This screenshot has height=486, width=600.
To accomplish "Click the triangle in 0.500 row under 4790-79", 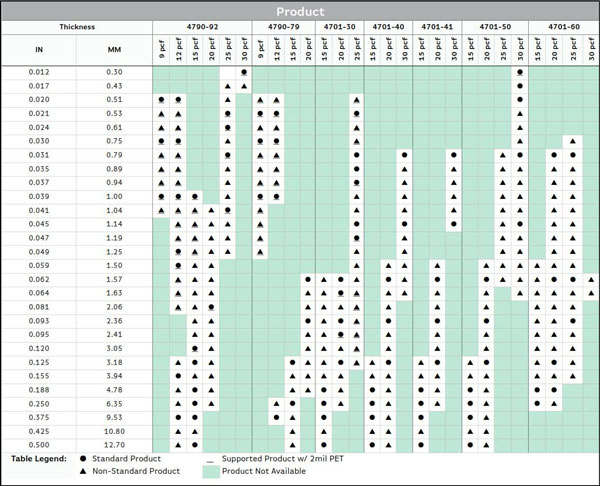I will pos(293,445).
